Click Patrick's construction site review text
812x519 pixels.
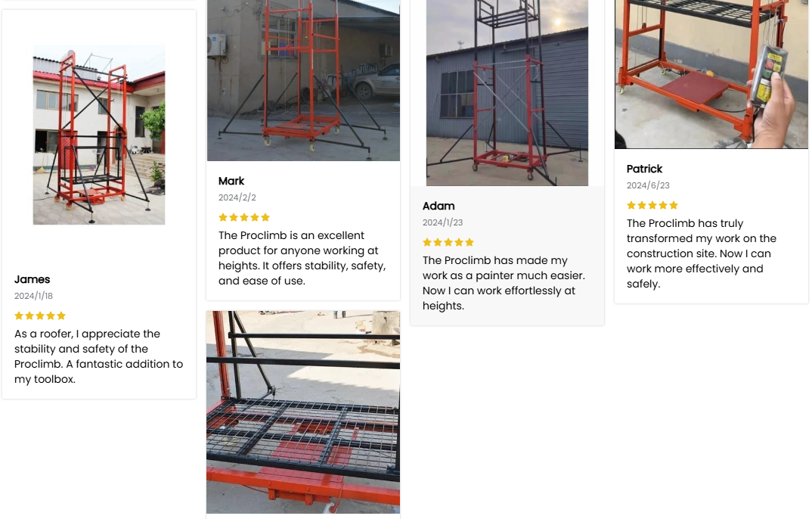tap(702, 253)
